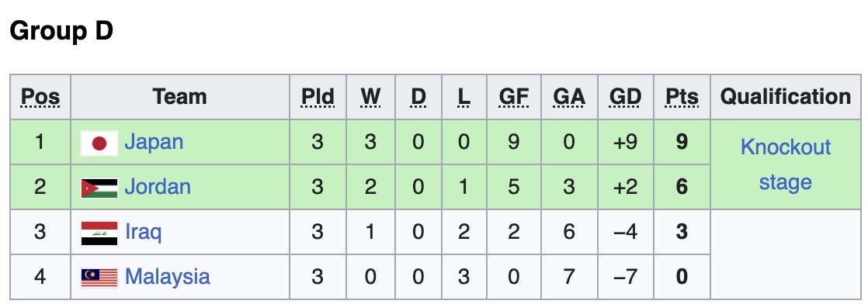Click the Pos column header abbreviation
Screen dimensions: 868x304
(x=40, y=97)
